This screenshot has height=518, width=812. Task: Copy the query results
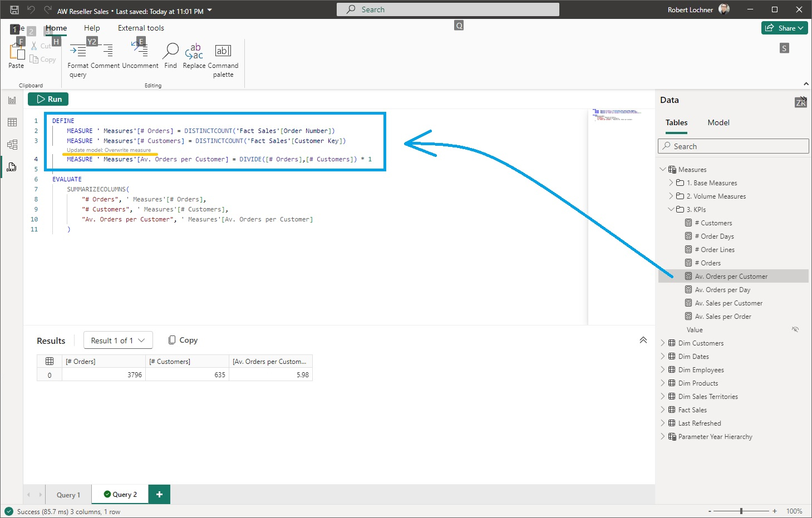183,339
